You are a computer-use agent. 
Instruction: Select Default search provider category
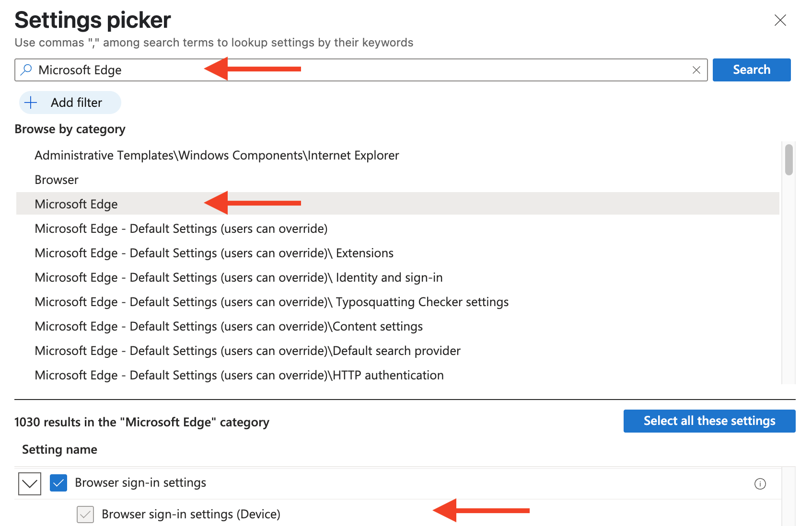pyautogui.click(x=247, y=351)
